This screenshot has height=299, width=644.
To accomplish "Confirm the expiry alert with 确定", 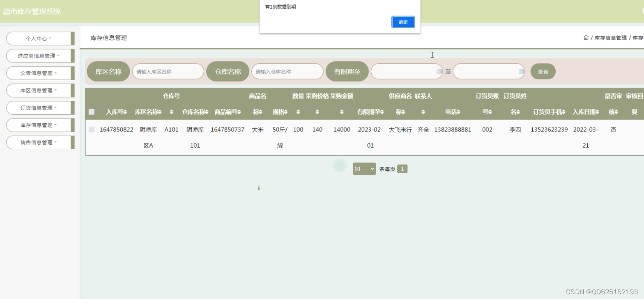I will pos(403,22).
